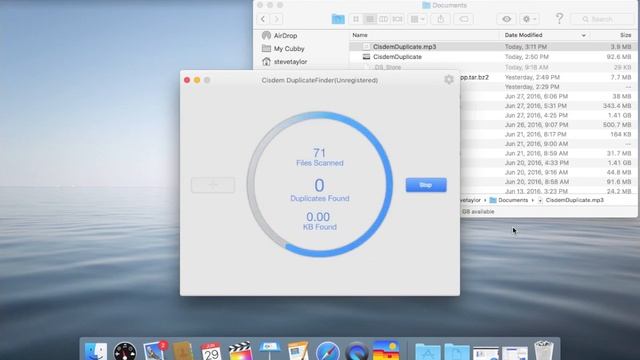Click the row dated Jun 20, 2016, 4:33 PM
Screen dimensions: 640x360
(x=548, y=162)
